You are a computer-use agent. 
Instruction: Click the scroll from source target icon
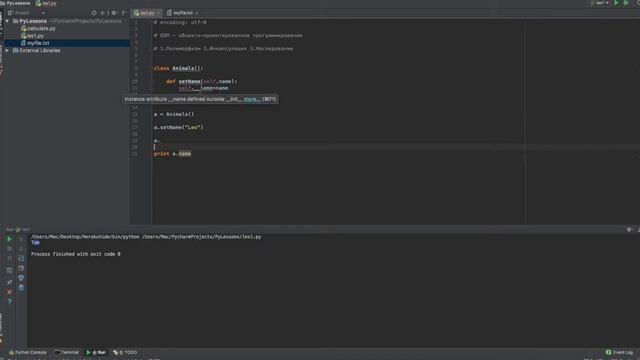coord(94,13)
